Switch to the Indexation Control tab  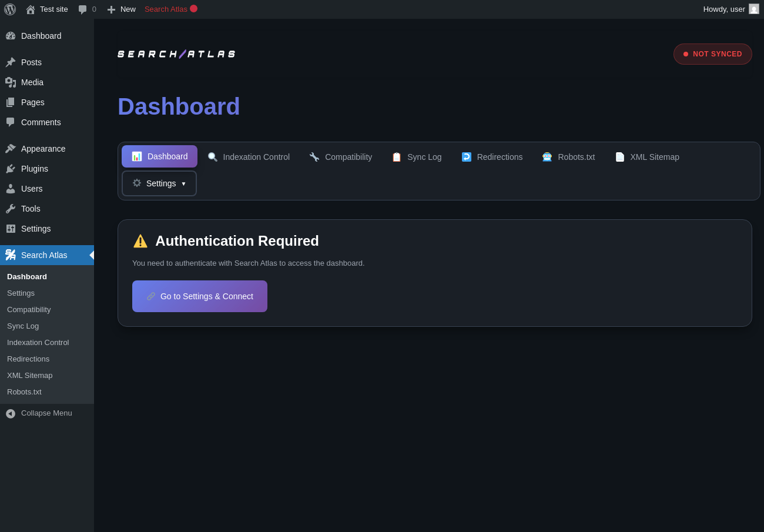(249, 157)
